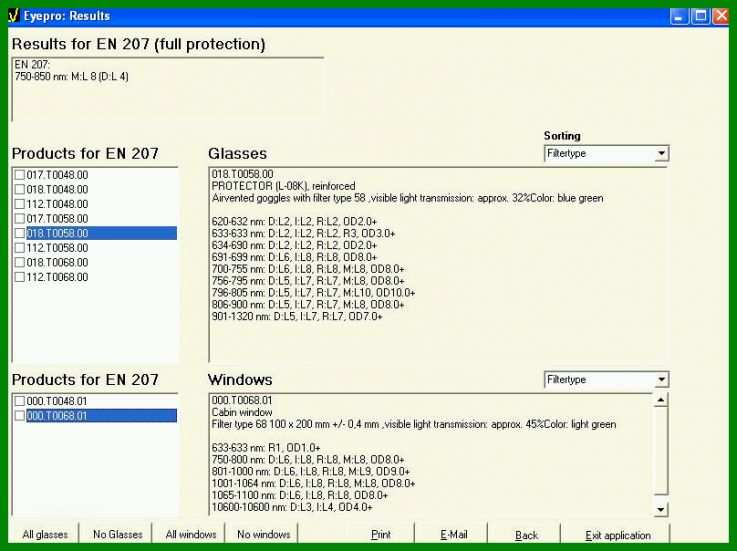
Task: Click the 633-633 nm glasses spec line
Action: (303, 234)
